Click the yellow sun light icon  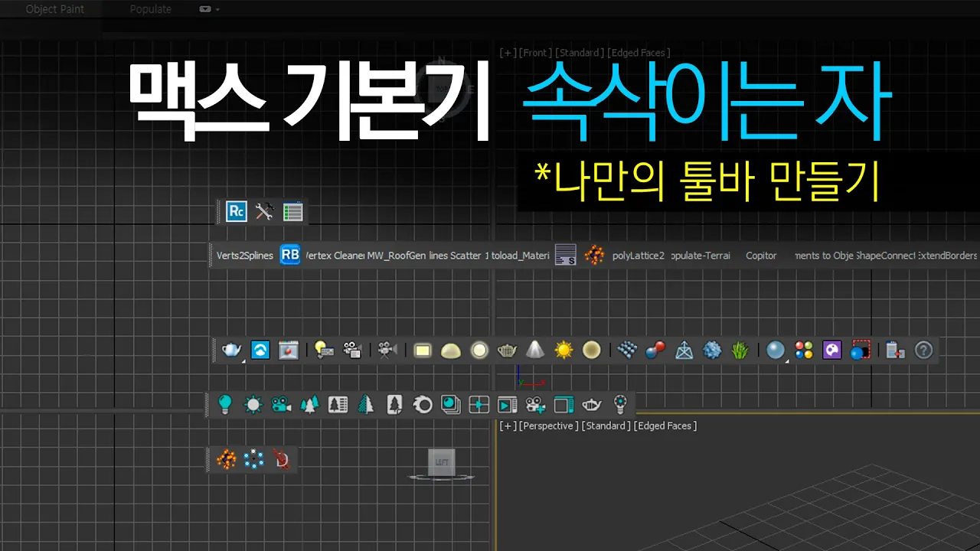click(563, 350)
